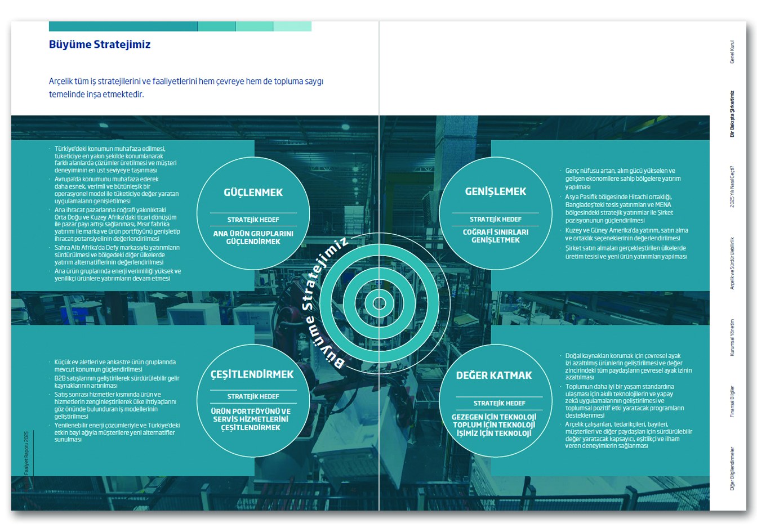This screenshot has width=757, height=532.
Task: Click the bullet starting Toplumun daha iyi
Action: 625,401
